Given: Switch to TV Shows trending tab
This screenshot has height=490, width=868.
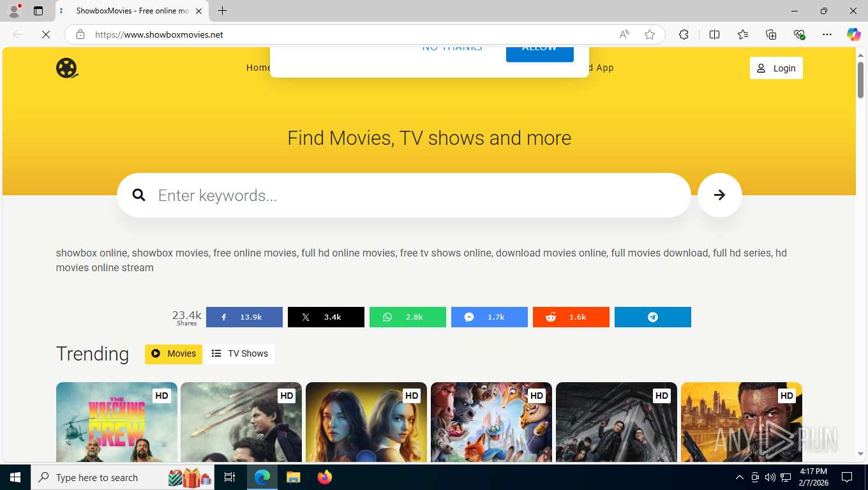Looking at the screenshot, I should tap(240, 354).
